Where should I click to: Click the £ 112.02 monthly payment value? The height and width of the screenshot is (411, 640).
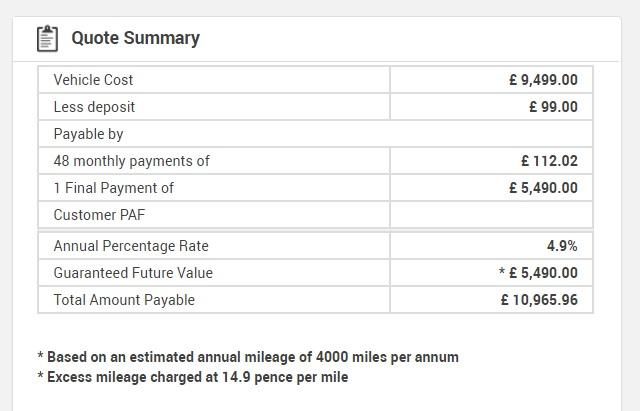click(549, 161)
